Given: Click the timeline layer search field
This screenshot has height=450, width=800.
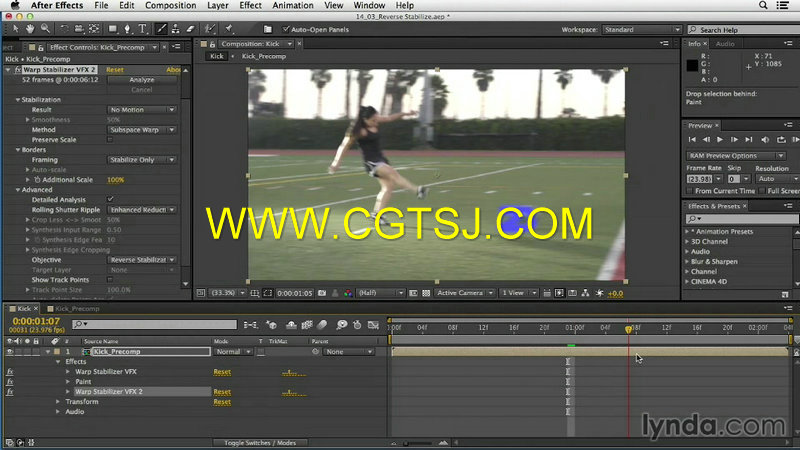Looking at the screenshot, I should (x=155, y=324).
